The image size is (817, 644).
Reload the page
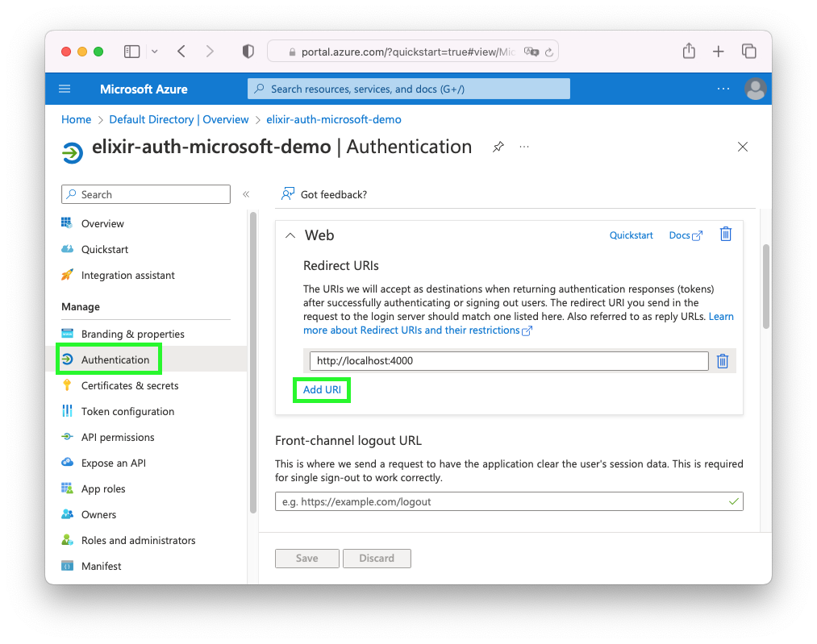click(x=548, y=52)
